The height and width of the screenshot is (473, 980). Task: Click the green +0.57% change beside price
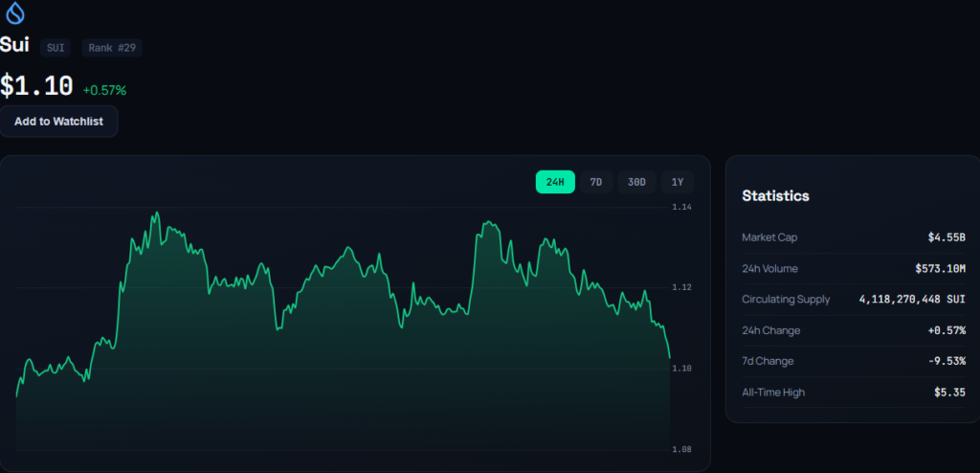104,90
